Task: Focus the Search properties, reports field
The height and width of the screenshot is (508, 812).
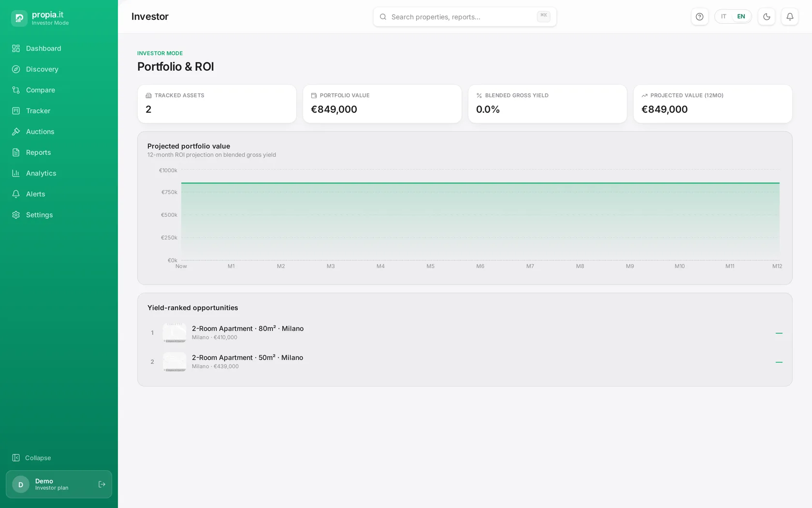Action: (x=464, y=16)
